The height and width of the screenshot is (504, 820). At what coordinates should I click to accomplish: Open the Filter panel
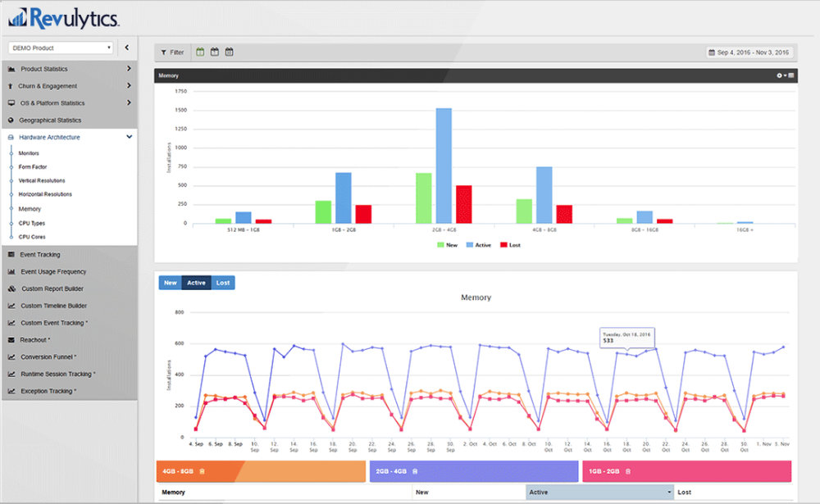coord(171,52)
